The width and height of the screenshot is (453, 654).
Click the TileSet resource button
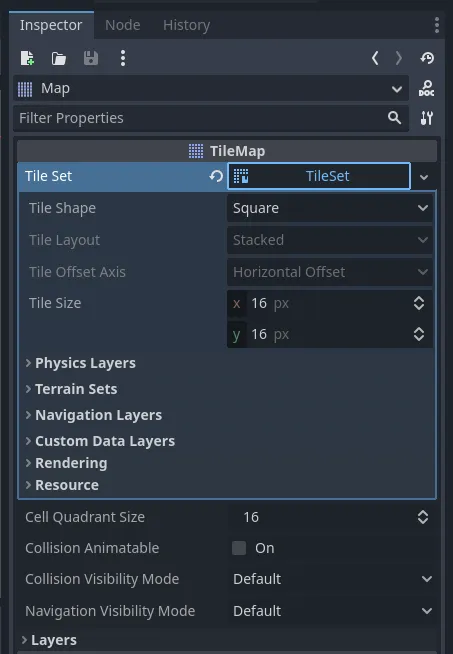[x=319, y=176]
